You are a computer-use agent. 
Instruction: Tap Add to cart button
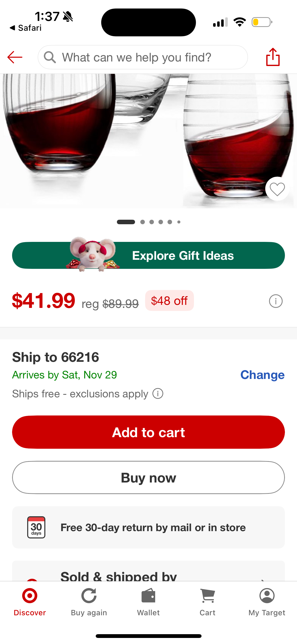point(148,432)
